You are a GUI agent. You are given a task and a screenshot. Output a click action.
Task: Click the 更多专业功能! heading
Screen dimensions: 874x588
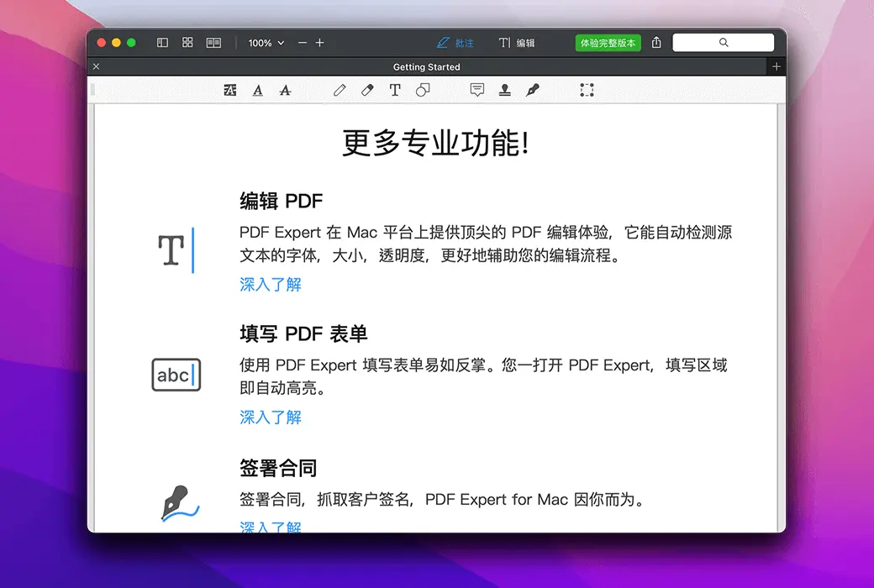pyautogui.click(x=435, y=143)
